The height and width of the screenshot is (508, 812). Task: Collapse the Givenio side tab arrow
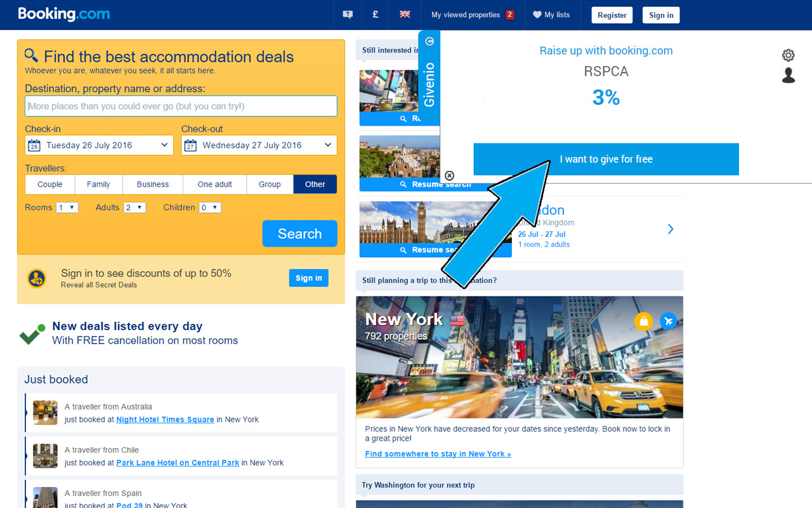point(429,41)
